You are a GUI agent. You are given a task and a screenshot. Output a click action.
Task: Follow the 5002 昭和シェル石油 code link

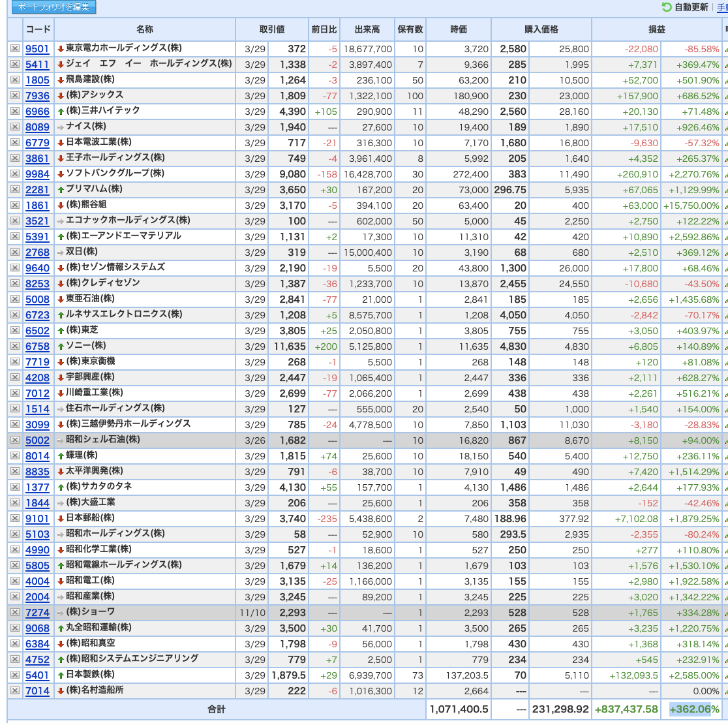pyautogui.click(x=37, y=440)
